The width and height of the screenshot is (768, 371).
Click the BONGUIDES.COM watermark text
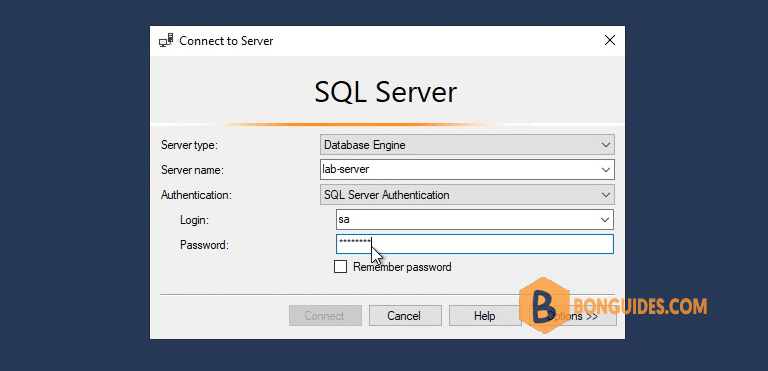click(640, 306)
